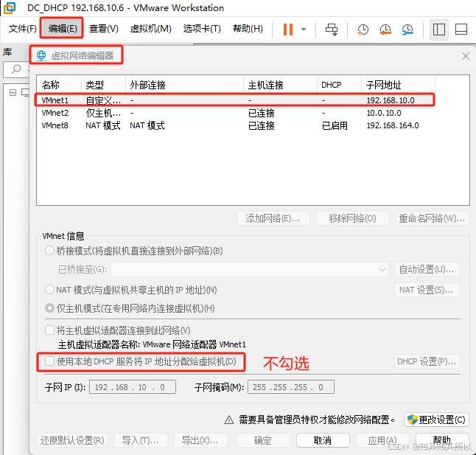This screenshot has width=476, height=455.
Task: Select the VMnet2 network row
Action: click(x=235, y=113)
